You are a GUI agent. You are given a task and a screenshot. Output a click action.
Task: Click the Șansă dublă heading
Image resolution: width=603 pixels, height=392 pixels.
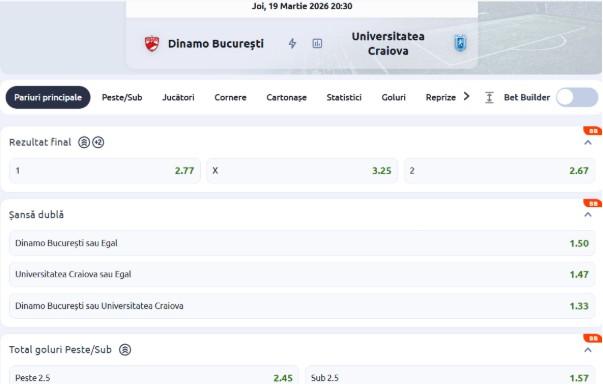point(37,215)
